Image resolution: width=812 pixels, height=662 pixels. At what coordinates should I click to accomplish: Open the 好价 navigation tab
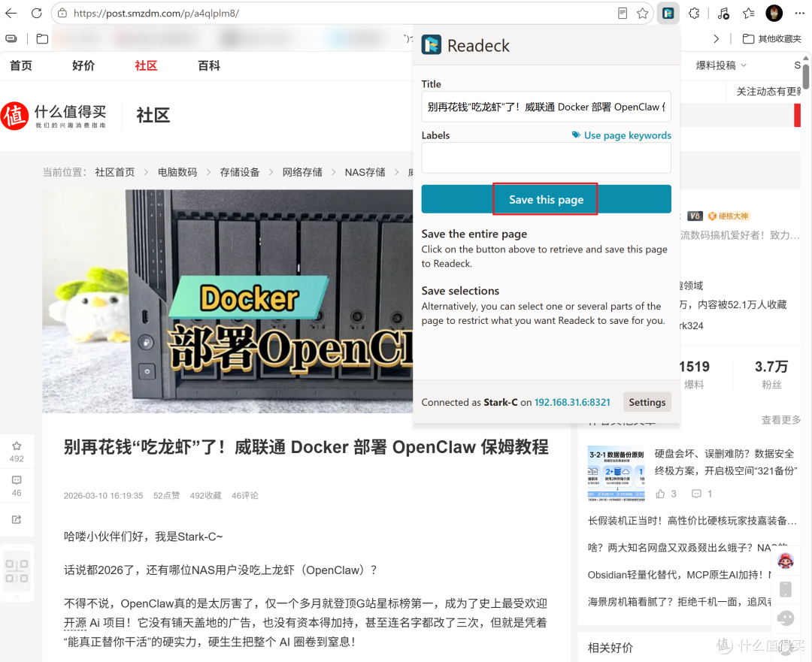coord(83,65)
